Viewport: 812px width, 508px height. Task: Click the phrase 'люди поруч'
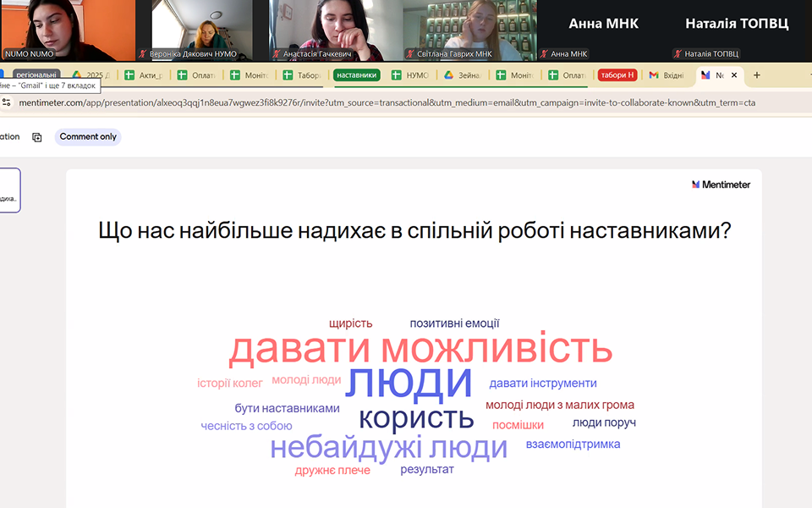[604, 422]
